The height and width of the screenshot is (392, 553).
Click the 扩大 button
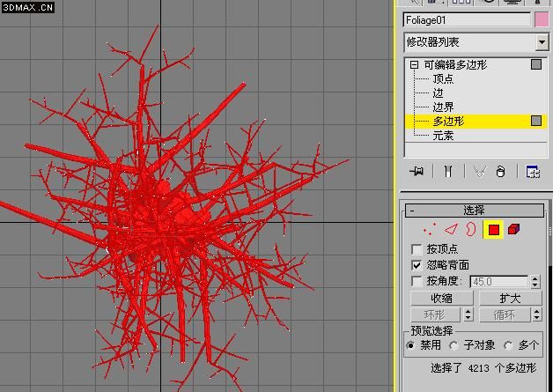coord(511,299)
